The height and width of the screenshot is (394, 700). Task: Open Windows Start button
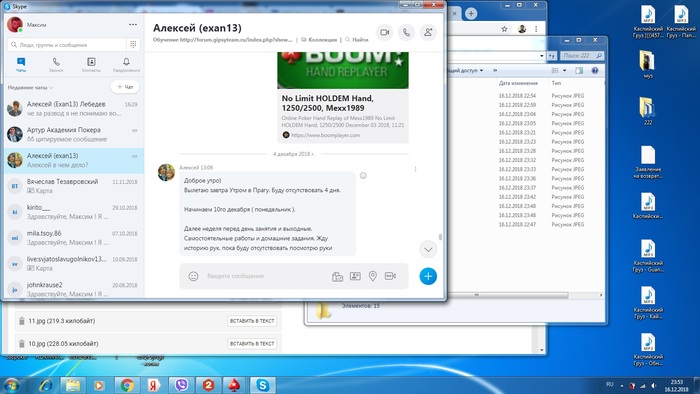pyautogui.click(x=12, y=385)
